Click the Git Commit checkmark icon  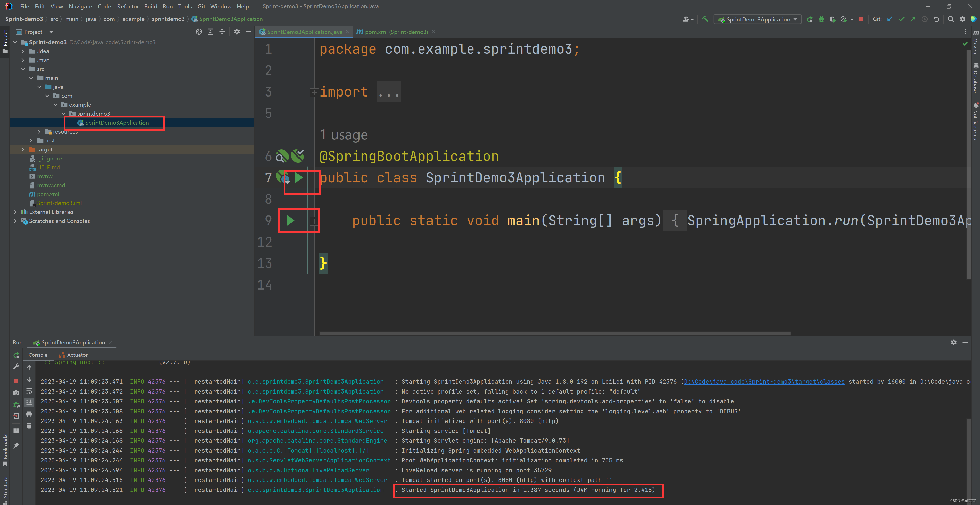tap(901, 19)
